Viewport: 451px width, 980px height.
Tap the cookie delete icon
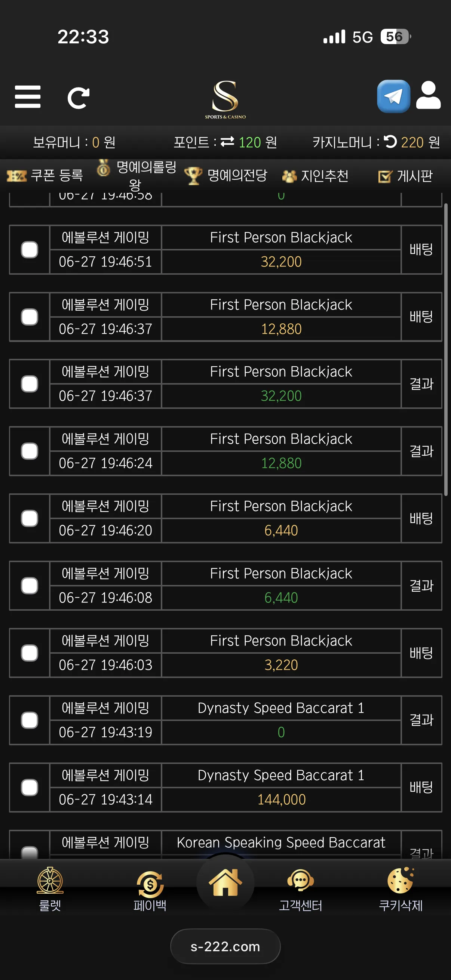tap(401, 880)
